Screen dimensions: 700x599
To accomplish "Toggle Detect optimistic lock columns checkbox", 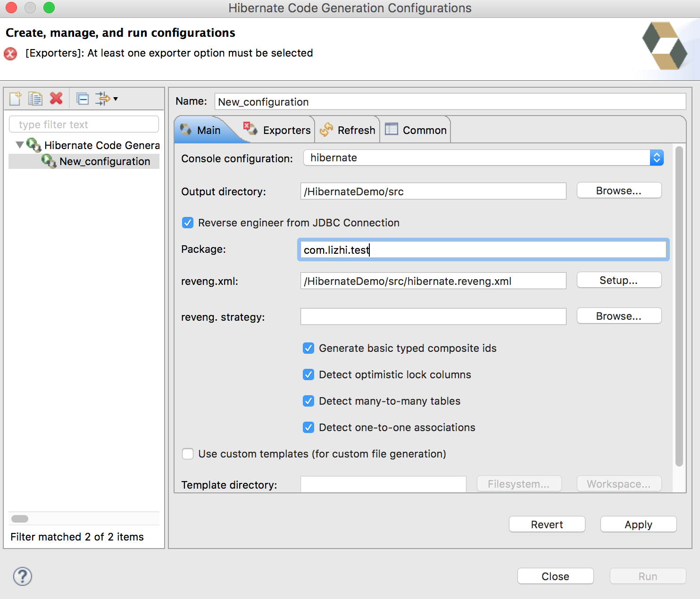I will (x=308, y=374).
